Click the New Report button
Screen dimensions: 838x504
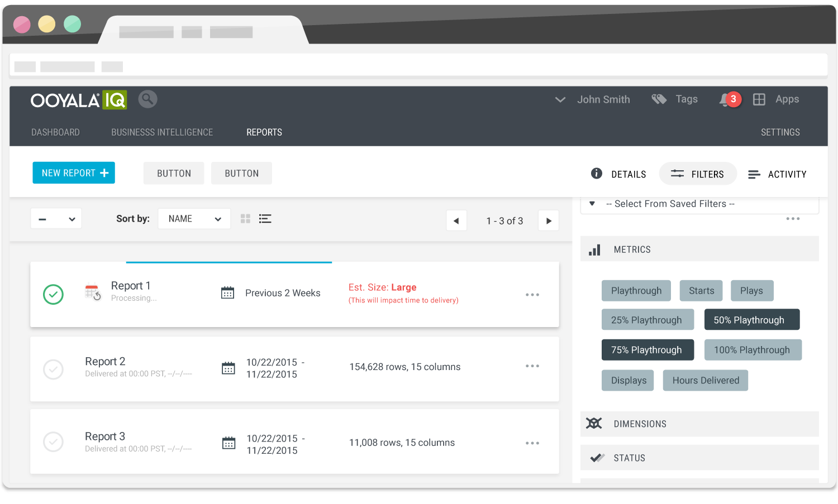click(74, 173)
